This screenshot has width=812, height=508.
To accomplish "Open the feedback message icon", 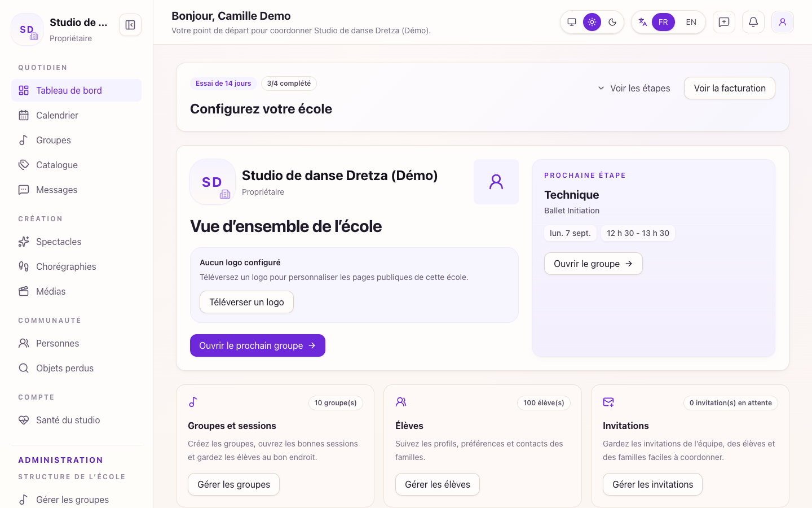I will [724, 22].
